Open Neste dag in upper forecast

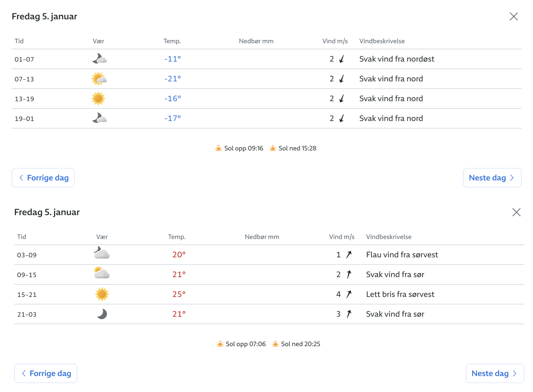coord(492,178)
